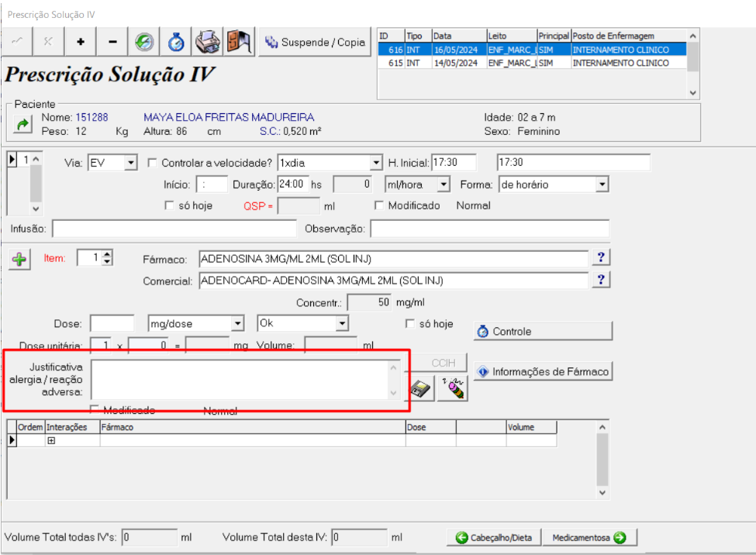Click the cancel X toolbar icon
The image size is (756, 555).
click(x=48, y=42)
